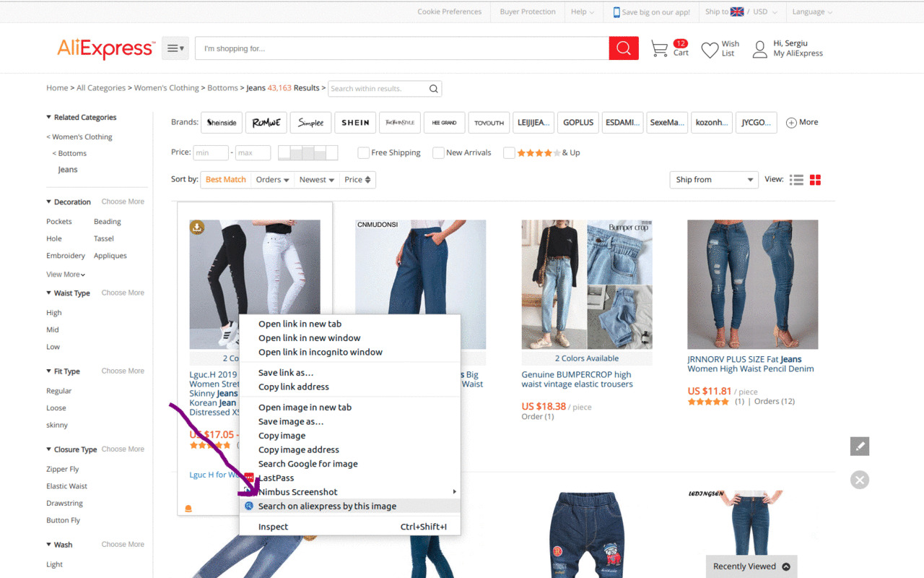
Task: Click the min price input field
Action: [x=211, y=152]
